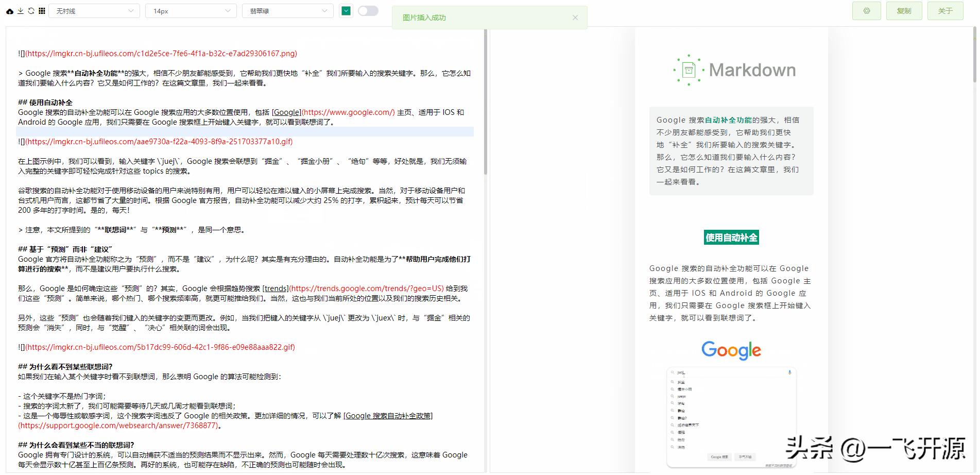Click the settings gear icon
This screenshot has width=980, height=475.
pyautogui.click(x=866, y=10)
